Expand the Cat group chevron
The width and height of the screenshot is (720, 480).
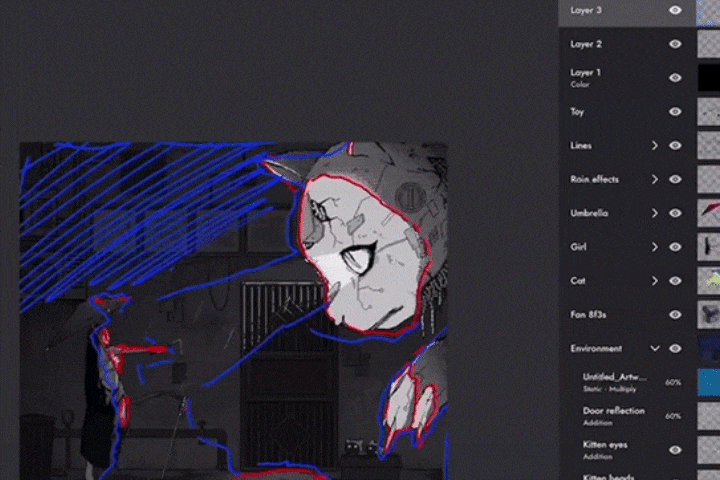tap(654, 281)
